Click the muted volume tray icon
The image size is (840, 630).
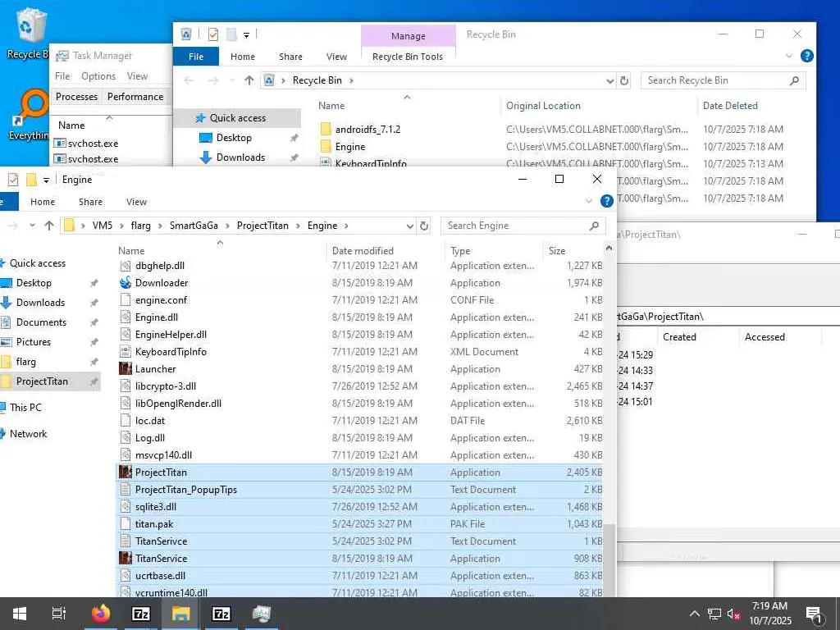click(x=733, y=614)
